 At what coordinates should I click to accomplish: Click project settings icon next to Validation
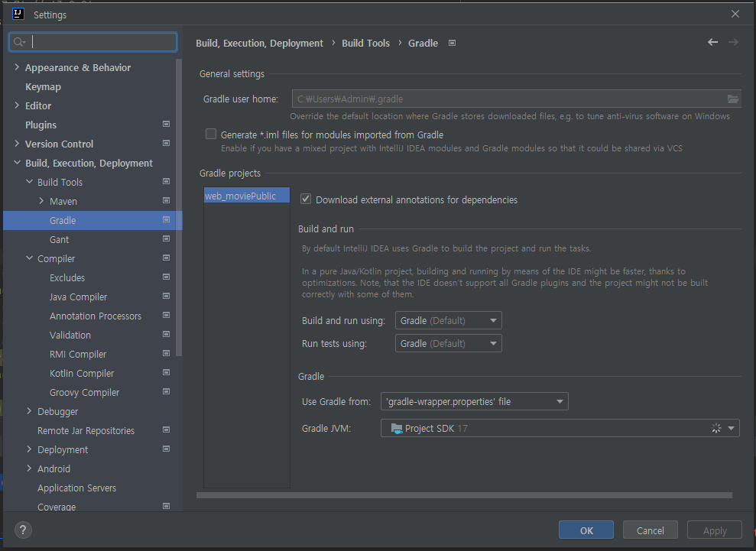click(167, 334)
